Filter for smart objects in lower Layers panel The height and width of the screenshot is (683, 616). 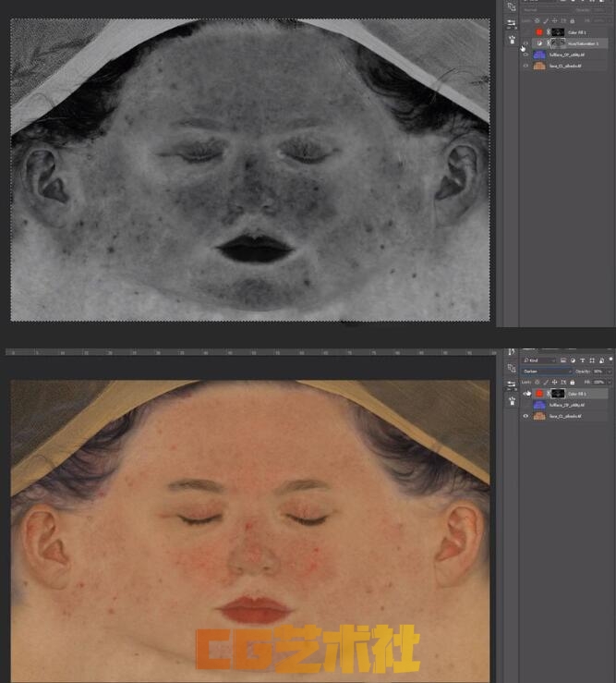(x=601, y=360)
